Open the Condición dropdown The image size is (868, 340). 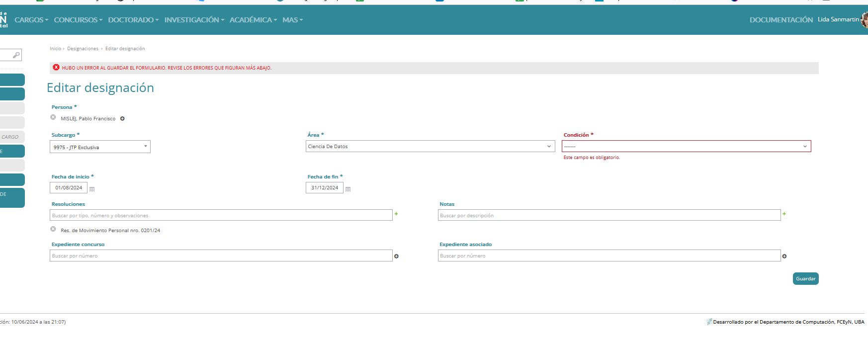(686, 146)
